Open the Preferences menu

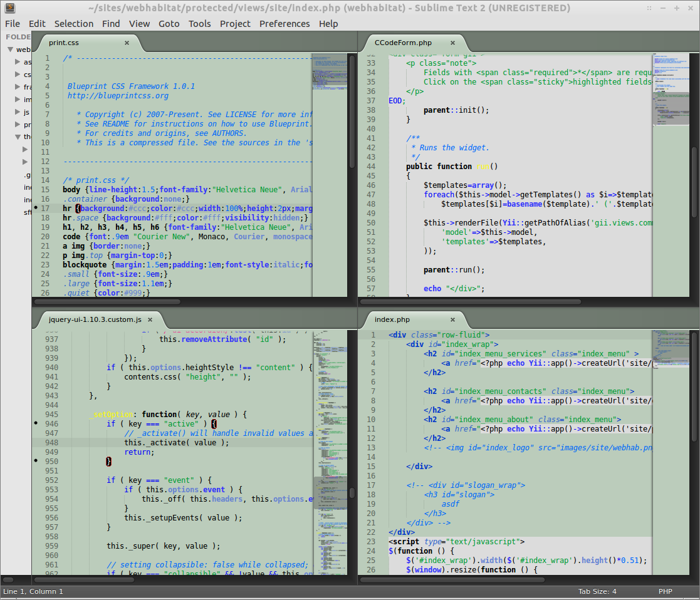click(285, 24)
